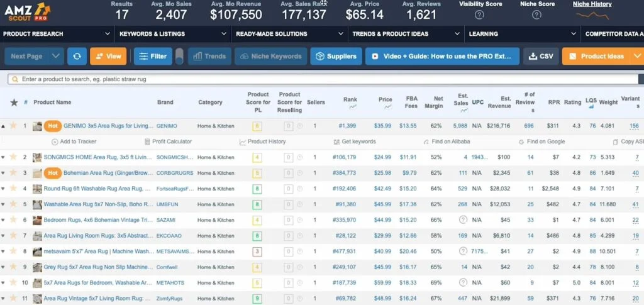This screenshot has width=644, height=305.
Task: Open the Product Ideas dropdown arrow
Action: click(637, 56)
